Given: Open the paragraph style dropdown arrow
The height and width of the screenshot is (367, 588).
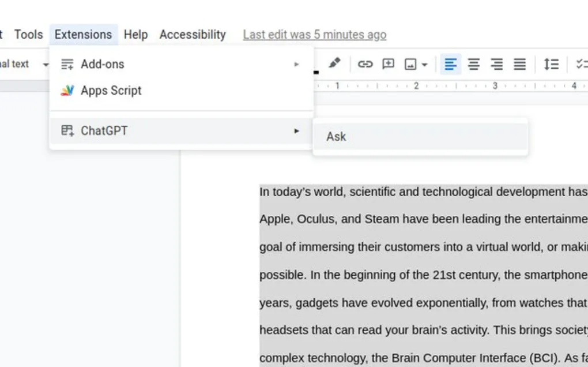Looking at the screenshot, I should pyautogui.click(x=46, y=65).
